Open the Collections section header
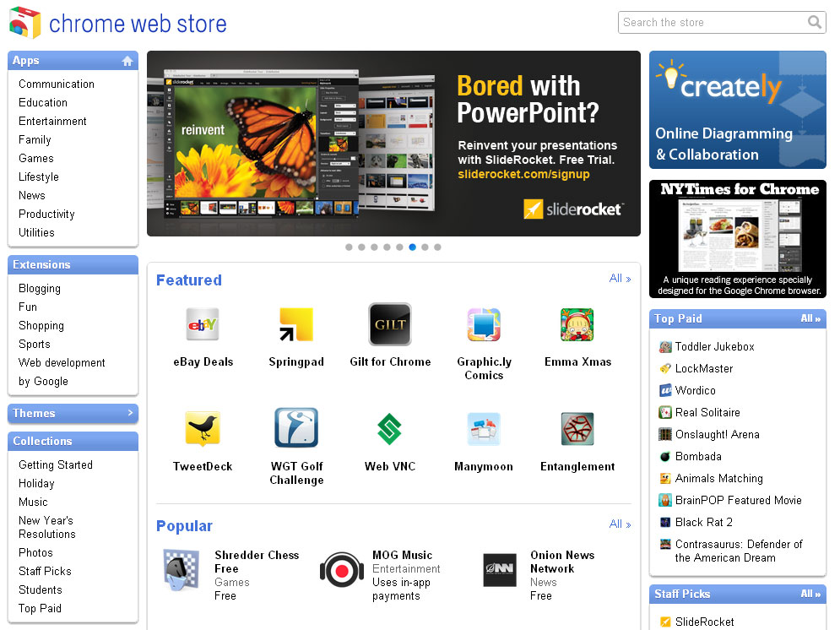This screenshot has width=840, height=630. pos(73,441)
